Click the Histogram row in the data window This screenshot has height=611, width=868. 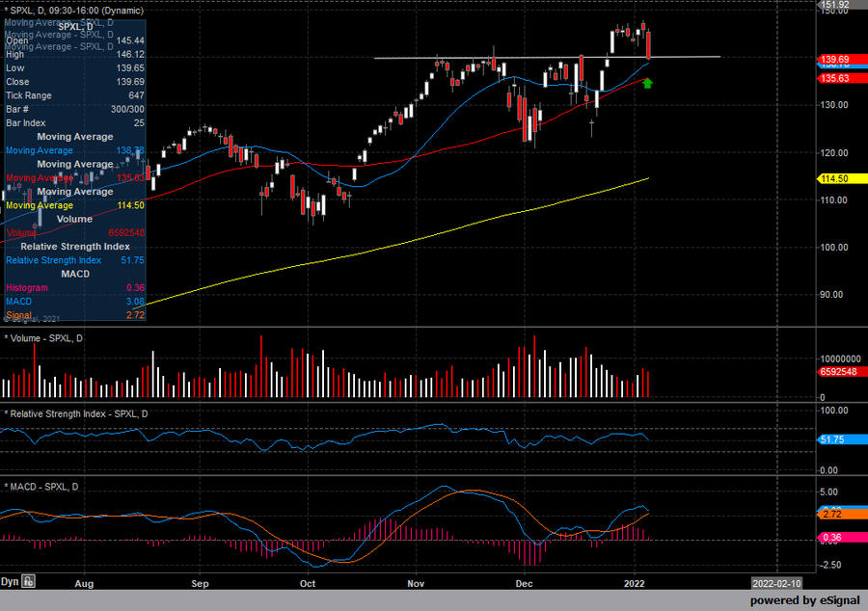click(x=74, y=287)
